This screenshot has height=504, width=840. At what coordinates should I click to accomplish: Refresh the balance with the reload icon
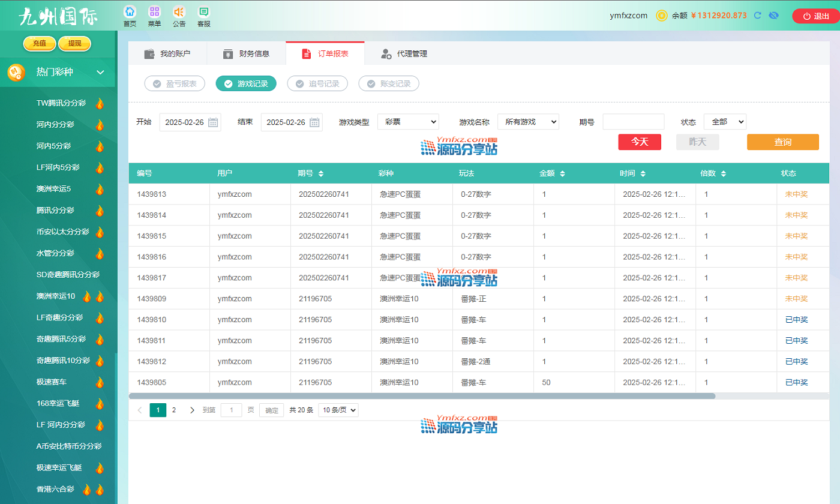(758, 16)
